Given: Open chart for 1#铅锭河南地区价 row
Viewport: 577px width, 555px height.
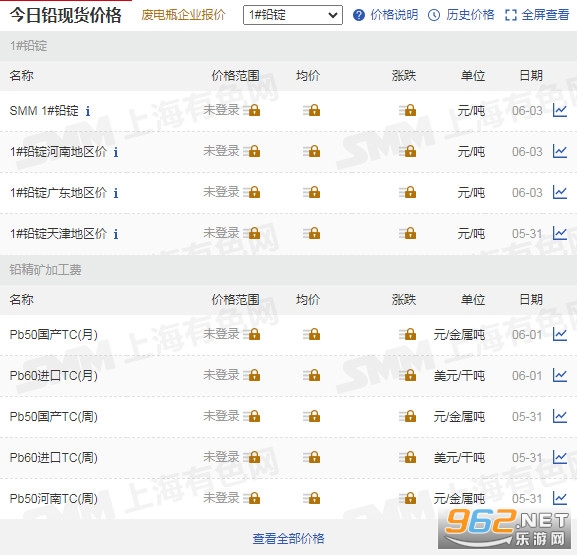Looking at the screenshot, I should [x=560, y=151].
